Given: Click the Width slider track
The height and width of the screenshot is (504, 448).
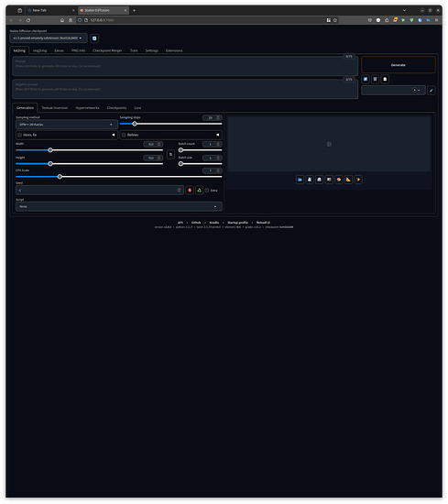Looking at the screenshot, I should point(90,150).
